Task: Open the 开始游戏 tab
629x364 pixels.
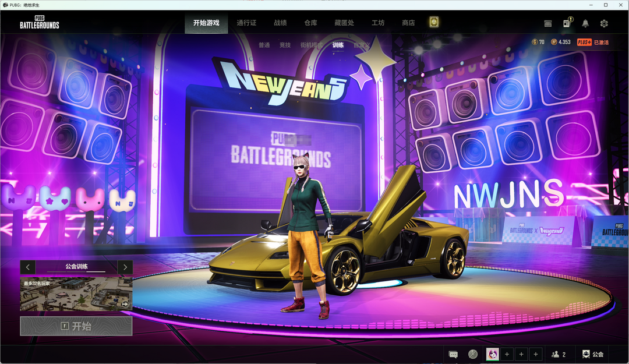Action: click(206, 23)
